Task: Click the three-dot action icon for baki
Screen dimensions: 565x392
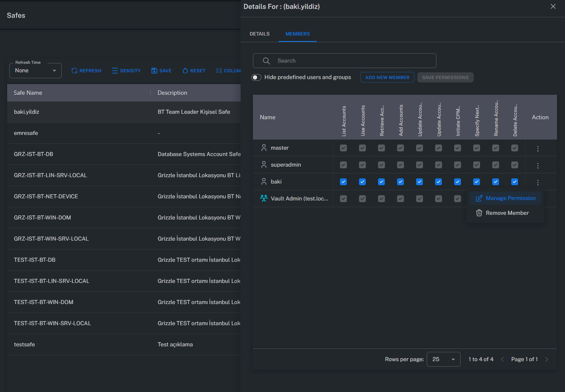Action: [538, 182]
